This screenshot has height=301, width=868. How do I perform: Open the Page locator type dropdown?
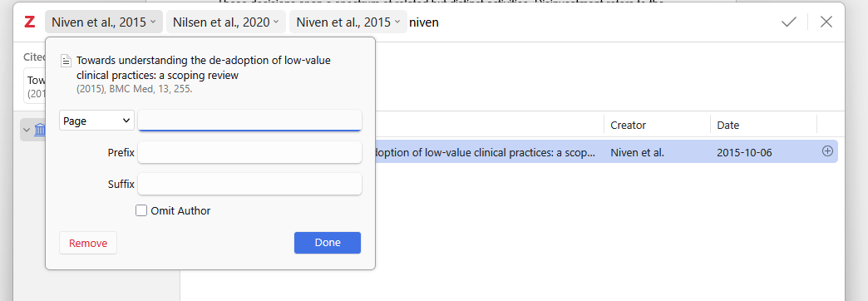[x=97, y=121]
